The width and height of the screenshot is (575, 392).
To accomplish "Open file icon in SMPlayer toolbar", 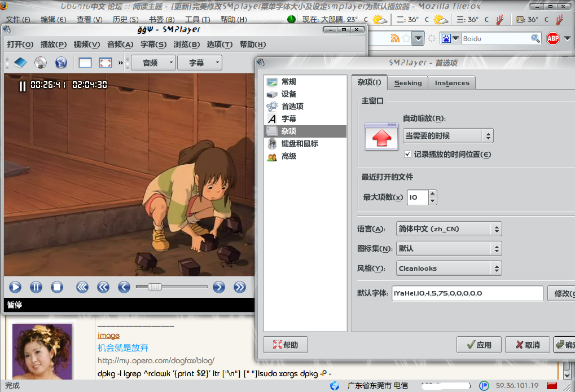I will 20,63.
